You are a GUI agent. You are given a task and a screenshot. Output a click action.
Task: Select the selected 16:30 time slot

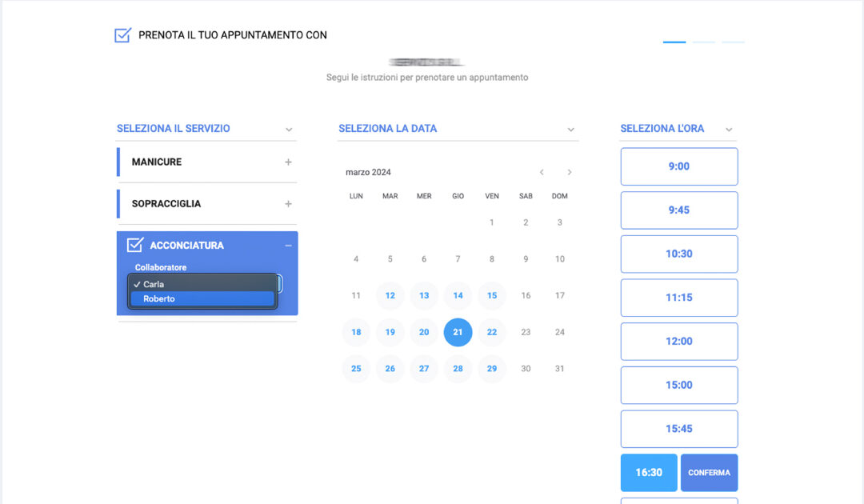coord(648,473)
